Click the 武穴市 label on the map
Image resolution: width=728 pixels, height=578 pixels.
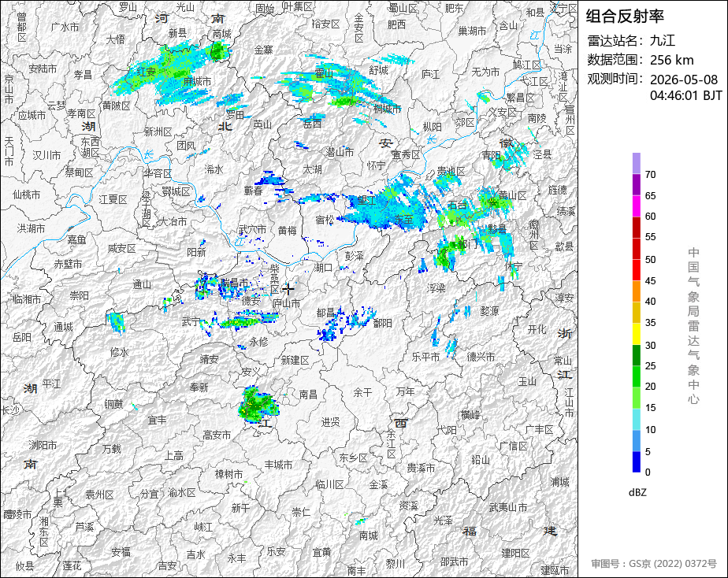click(252, 229)
